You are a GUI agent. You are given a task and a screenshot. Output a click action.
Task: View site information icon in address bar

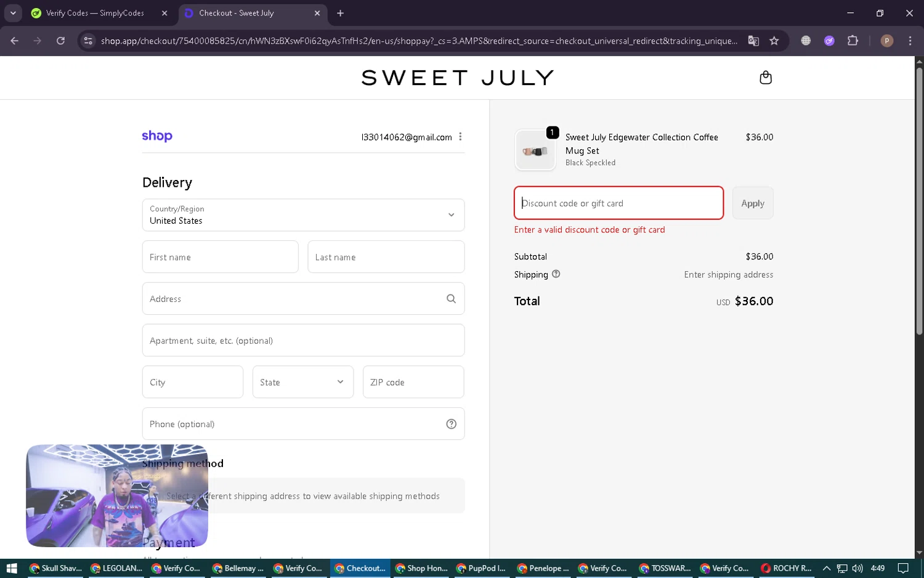[88, 41]
